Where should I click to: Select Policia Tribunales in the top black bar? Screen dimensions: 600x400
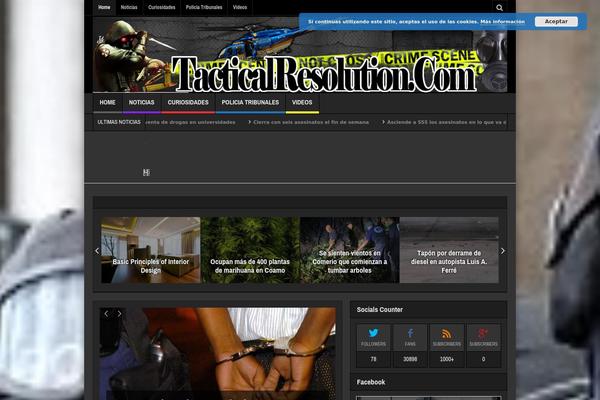(204, 7)
